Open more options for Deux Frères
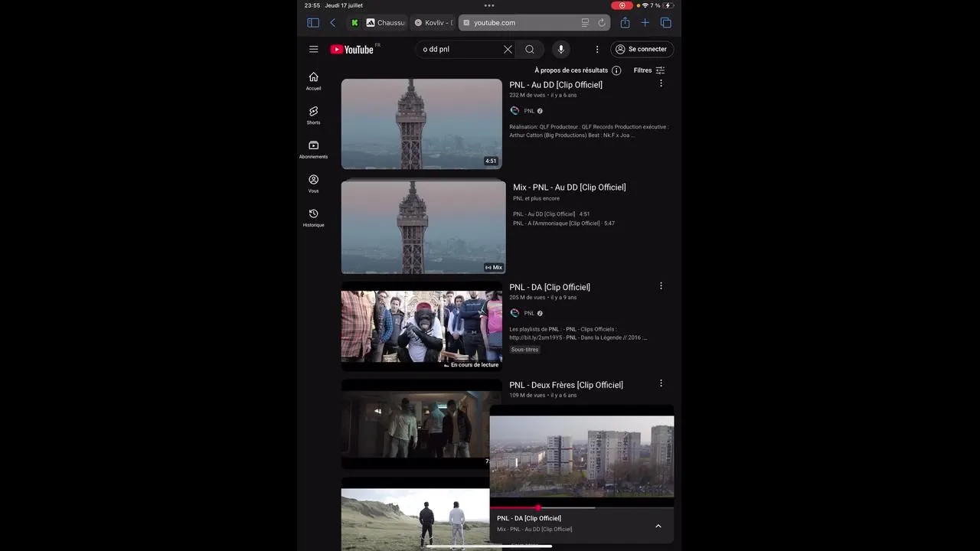This screenshot has height=551, width=980. pyautogui.click(x=661, y=383)
